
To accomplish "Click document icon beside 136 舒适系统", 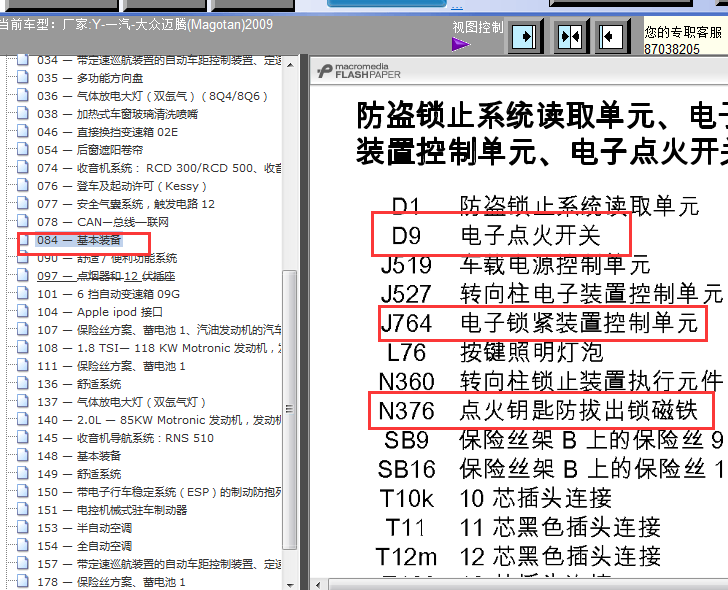I will pos(22,383).
